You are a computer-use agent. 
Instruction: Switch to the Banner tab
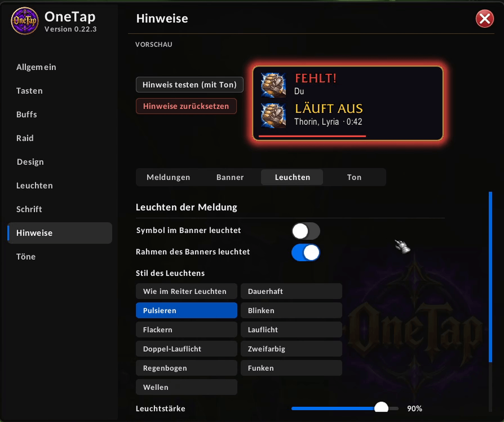tap(230, 177)
